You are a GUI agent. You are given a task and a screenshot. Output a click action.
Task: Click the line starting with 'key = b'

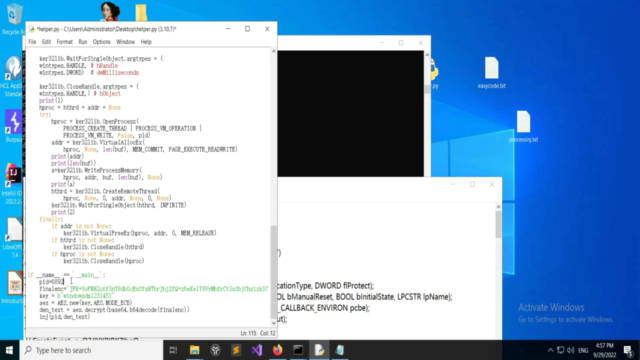pos(77,296)
